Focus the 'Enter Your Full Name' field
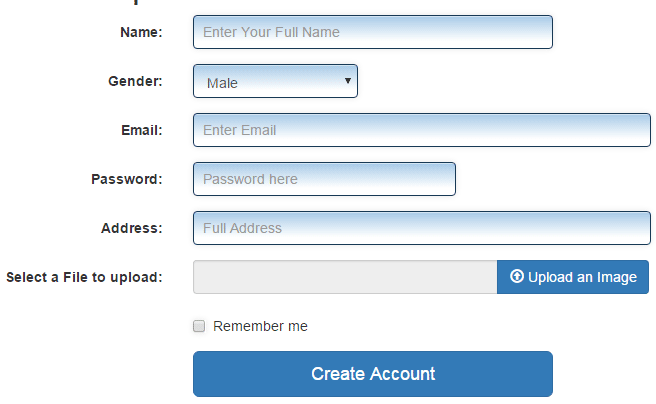656x404 pixels. (373, 32)
